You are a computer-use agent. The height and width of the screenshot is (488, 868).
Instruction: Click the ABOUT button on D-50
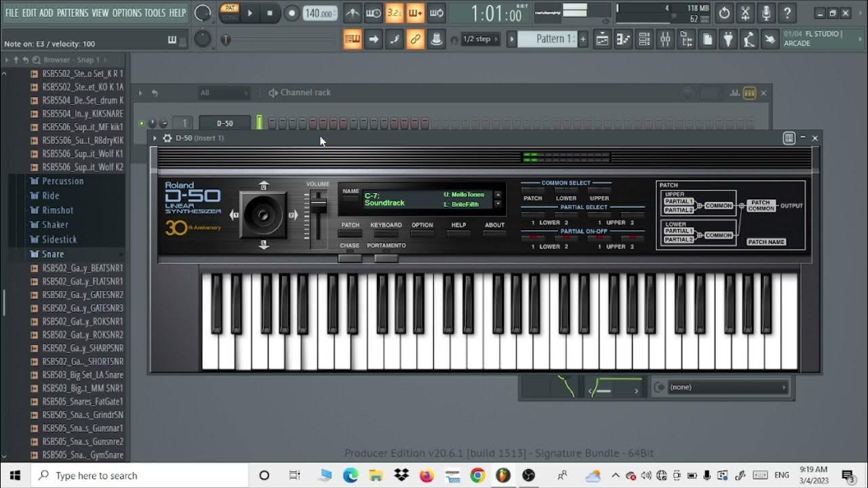tap(494, 235)
